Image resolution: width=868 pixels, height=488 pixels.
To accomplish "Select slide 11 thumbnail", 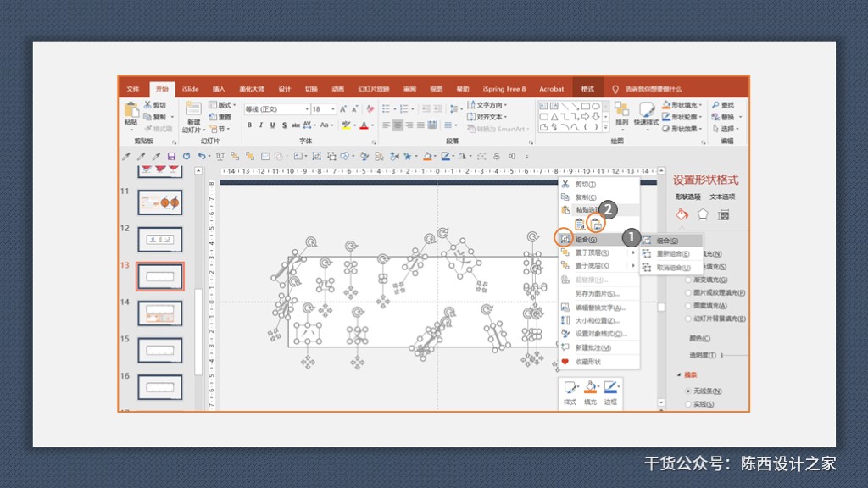I will (160, 202).
